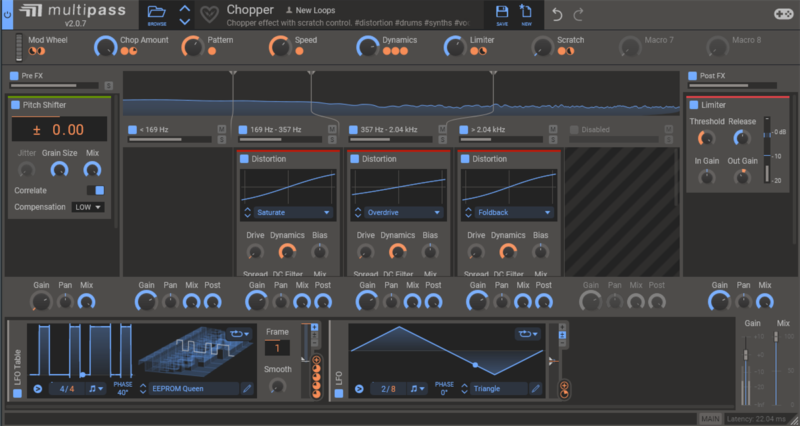Image resolution: width=800 pixels, height=426 pixels.
Task: Create a new preset with New icon
Action: 526,12
